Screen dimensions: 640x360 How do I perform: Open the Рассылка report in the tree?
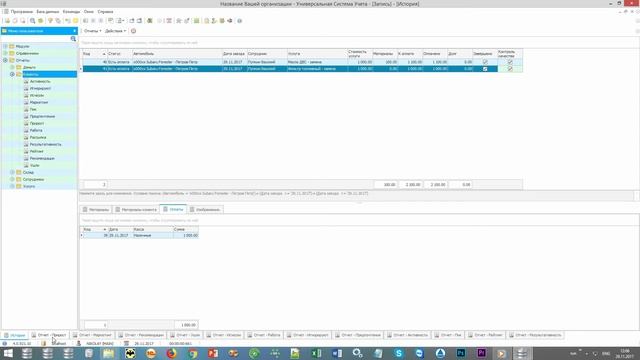tap(38, 138)
